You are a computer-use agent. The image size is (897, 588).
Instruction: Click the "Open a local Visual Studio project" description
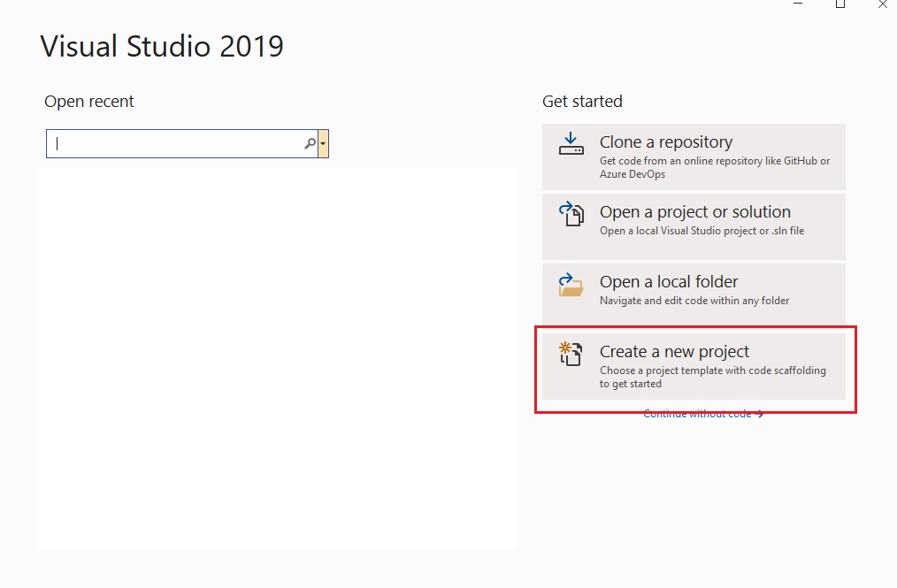[701, 231]
